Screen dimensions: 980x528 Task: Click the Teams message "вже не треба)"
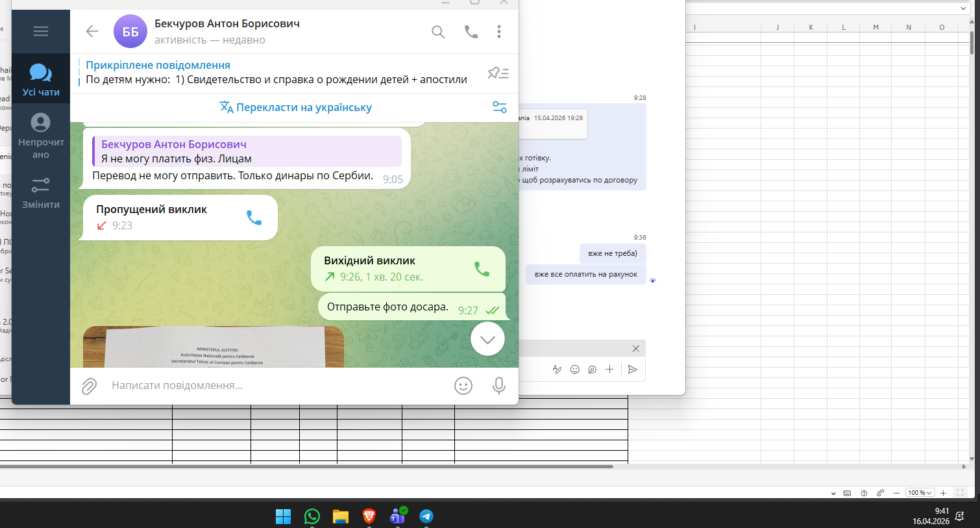[613, 253]
